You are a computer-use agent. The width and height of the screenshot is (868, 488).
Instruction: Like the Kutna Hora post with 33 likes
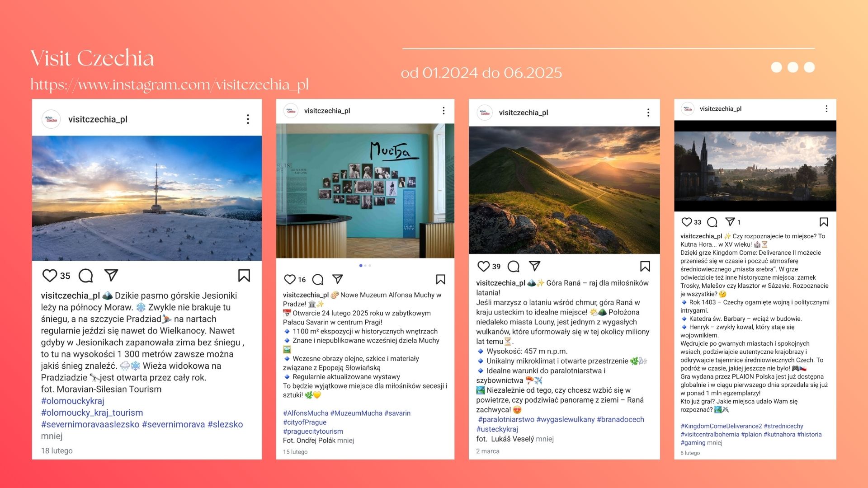(687, 222)
